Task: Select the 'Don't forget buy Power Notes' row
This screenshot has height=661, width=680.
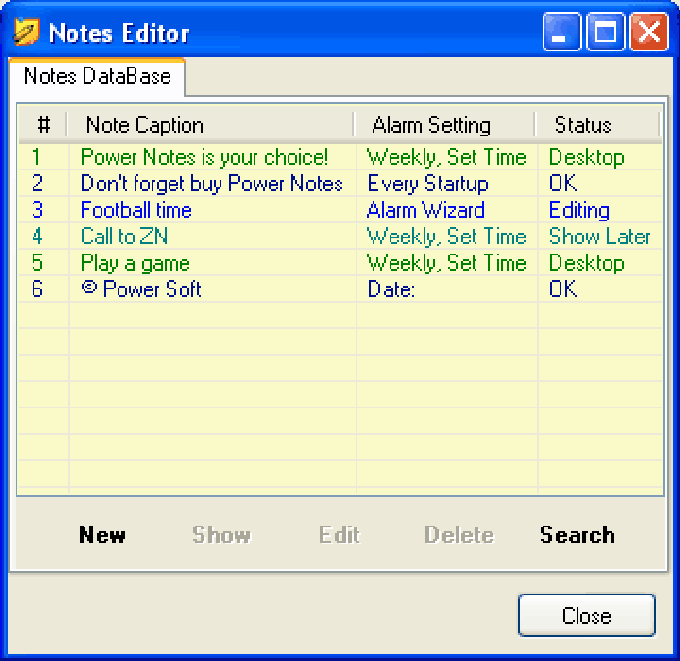Action: [x=211, y=184]
